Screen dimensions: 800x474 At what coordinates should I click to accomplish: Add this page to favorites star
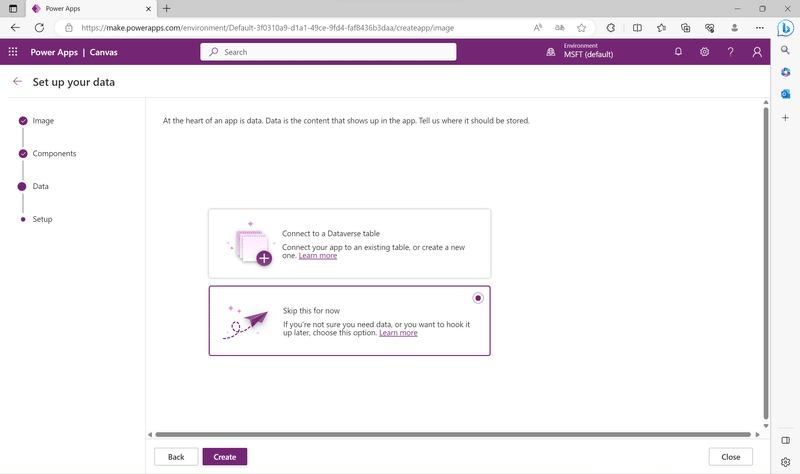click(582, 28)
